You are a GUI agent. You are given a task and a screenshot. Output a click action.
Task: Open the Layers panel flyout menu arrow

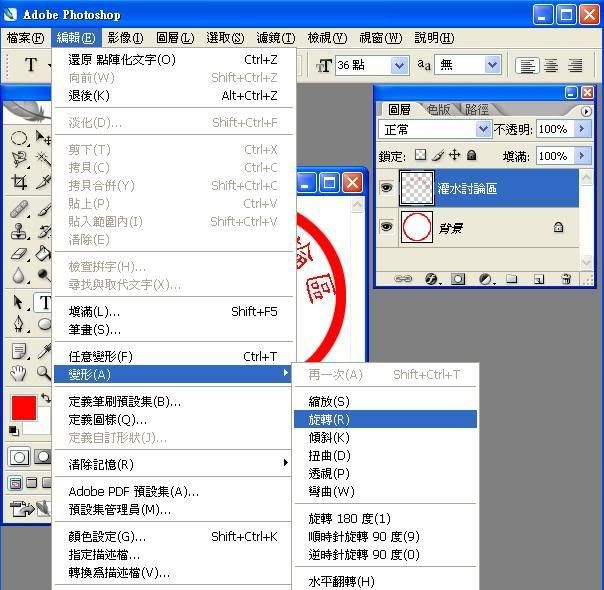pos(586,111)
